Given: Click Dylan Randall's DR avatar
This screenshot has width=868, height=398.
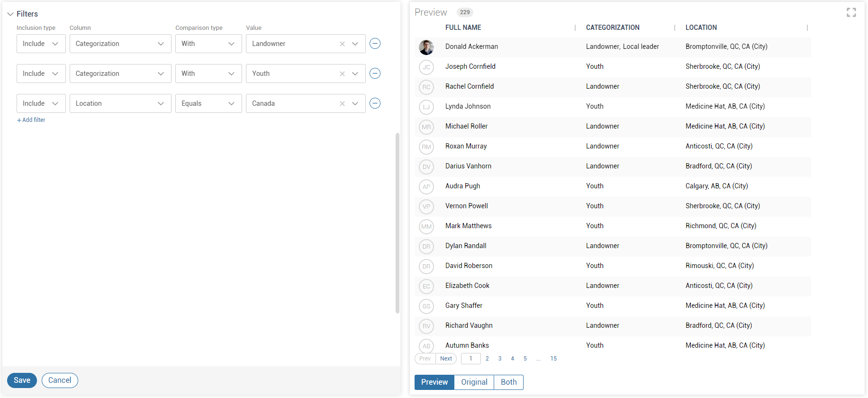Looking at the screenshot, I should click(426, 246).
